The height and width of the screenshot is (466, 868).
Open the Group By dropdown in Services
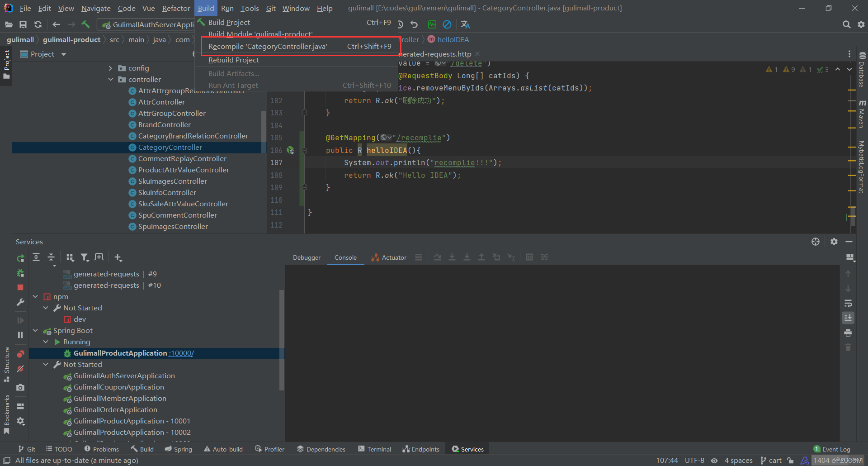point(70,257)
